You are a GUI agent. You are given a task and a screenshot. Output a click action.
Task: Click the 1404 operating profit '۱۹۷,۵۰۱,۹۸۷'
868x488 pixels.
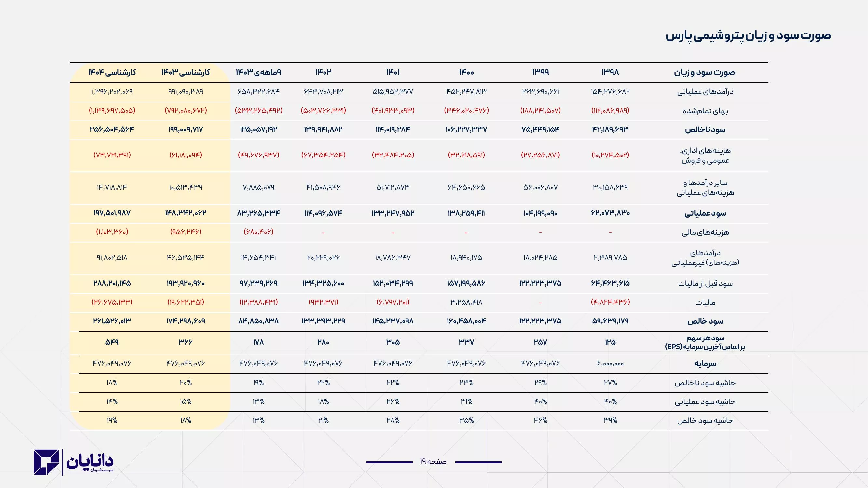point(112,213)
